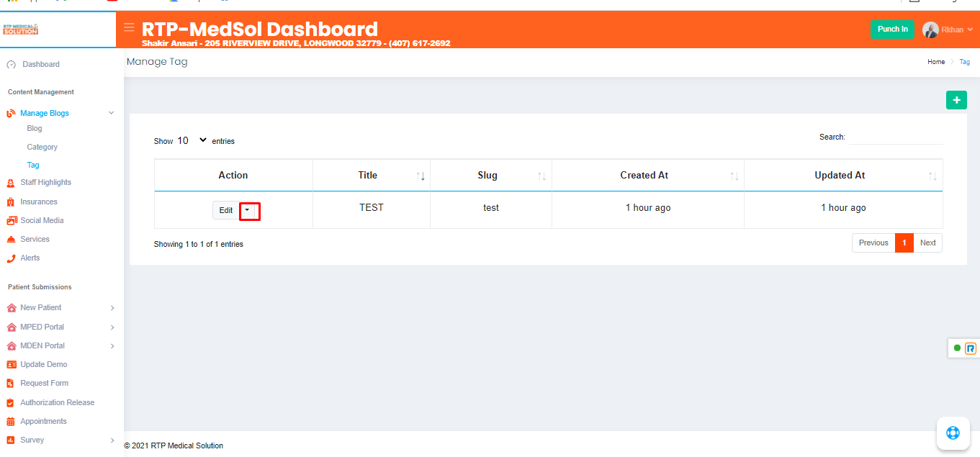Click the Appointments calendar icon
980x457 pixels.
click(11, 422)
